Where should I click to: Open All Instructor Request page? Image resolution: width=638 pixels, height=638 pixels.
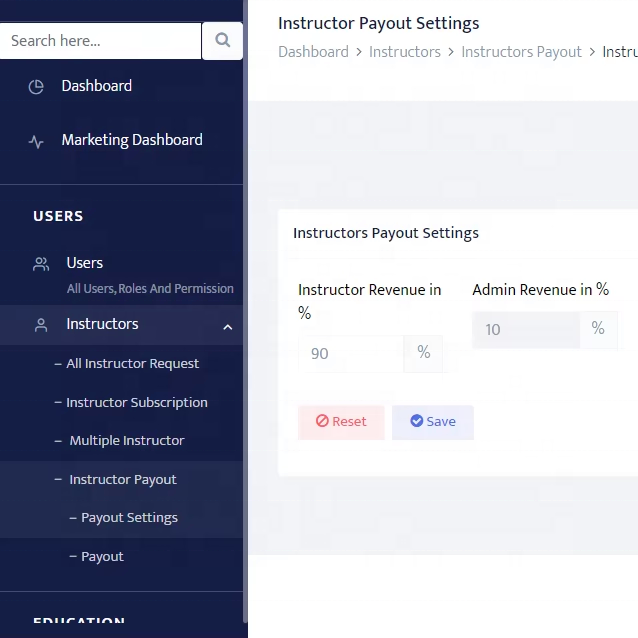[x=132, y=364]
